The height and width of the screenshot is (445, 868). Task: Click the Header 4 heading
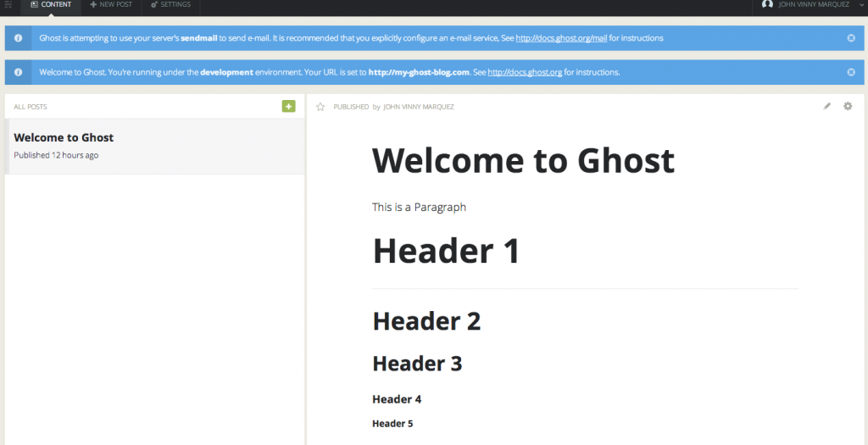coord(397,399)
